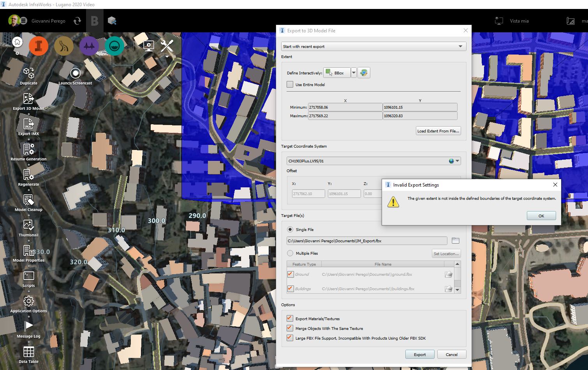Screen dimensions: 588x370
Task: Open the Export IMX tool
Action: 28,124
